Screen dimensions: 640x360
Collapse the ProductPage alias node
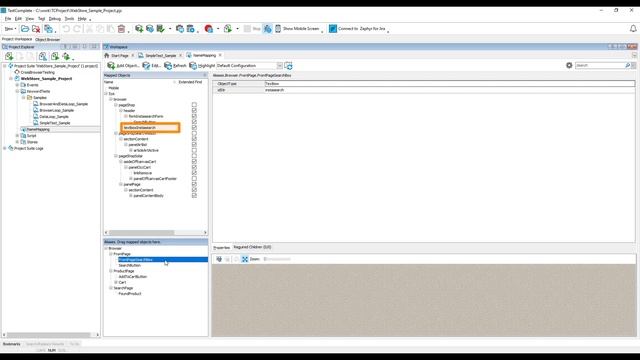pyautogui.click(x=111, y=271)
